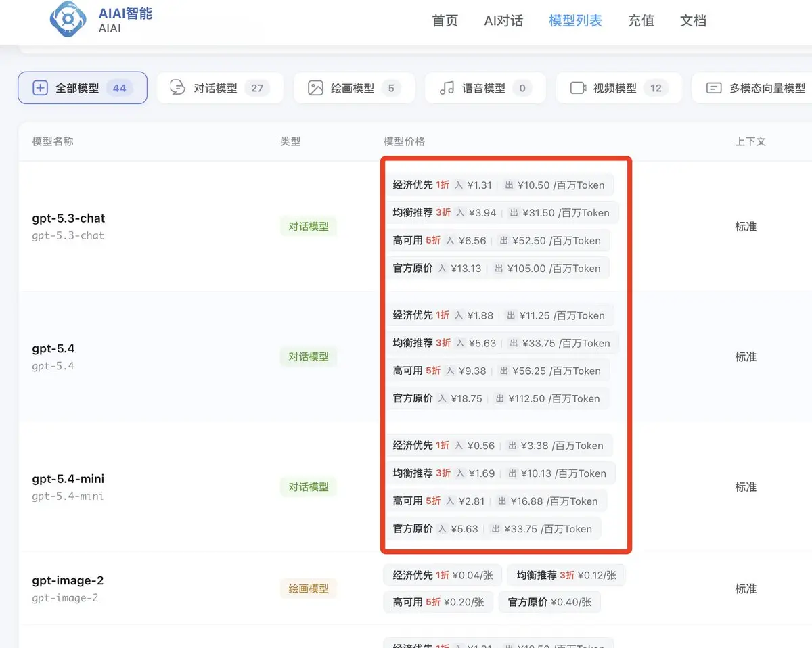
Task: Click 上下文 column header
Action: point(750,141)
